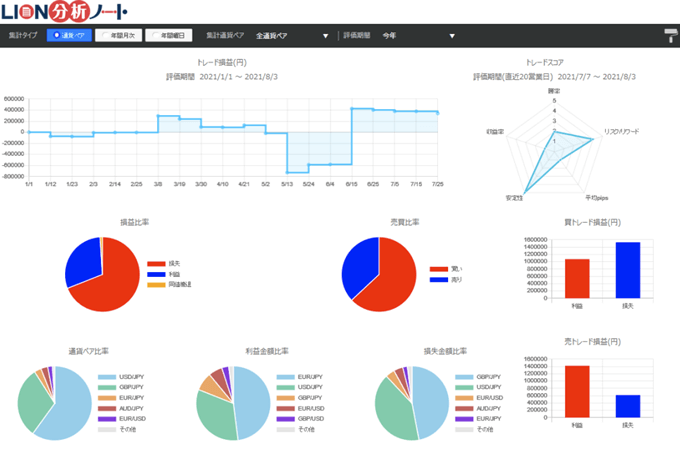
Task: Toggle その他 legend in 通貨ペア比率 chart
Action: [x=117, y=429]
